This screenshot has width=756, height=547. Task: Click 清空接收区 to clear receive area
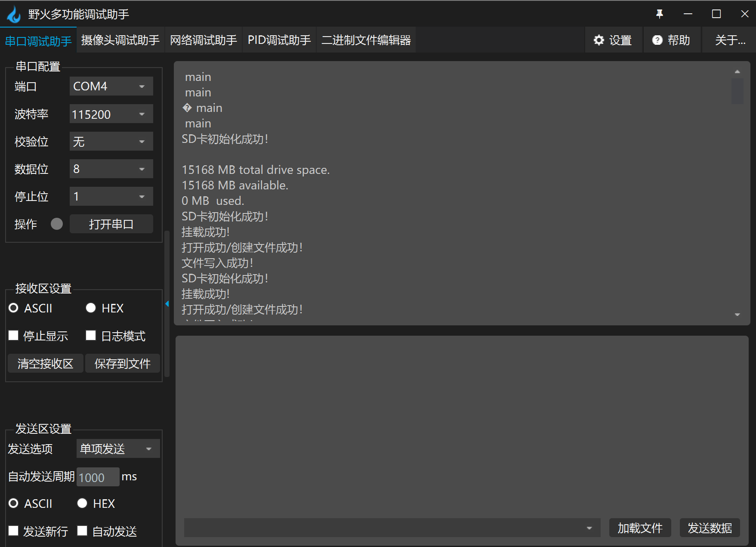click(x=45, y=363)
